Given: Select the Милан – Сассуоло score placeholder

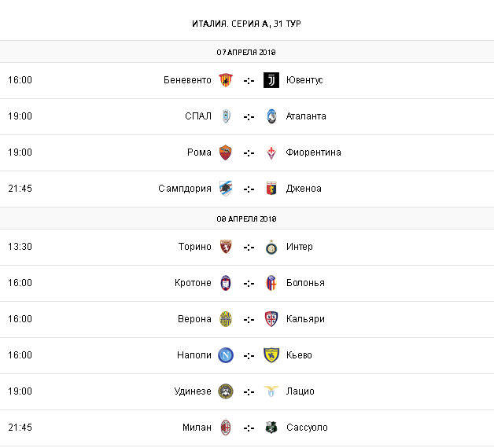Looking at the screenshot, I should tap(249, 428).
